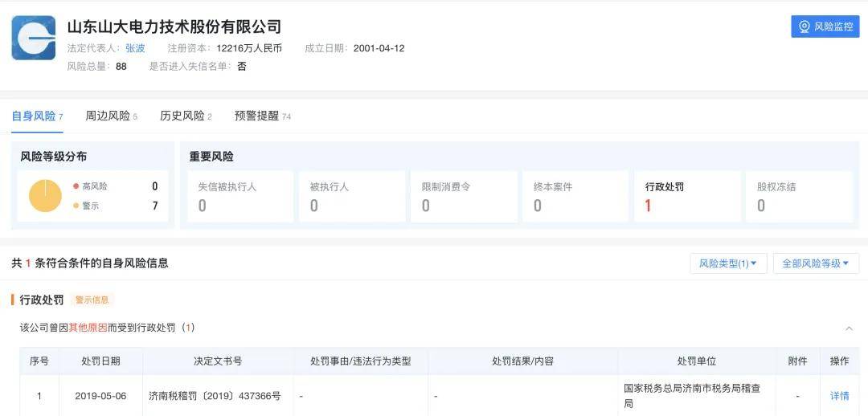
Task: Open the 终本案件 risk card
Action: pyautogui.click(x=575, y=197)
